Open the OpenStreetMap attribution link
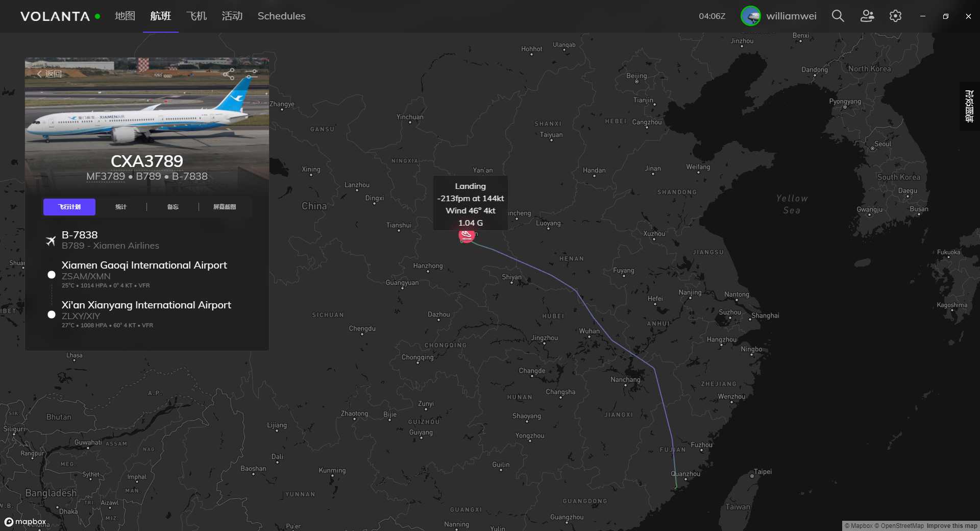 pyautogui.click(x=899, y=526)
